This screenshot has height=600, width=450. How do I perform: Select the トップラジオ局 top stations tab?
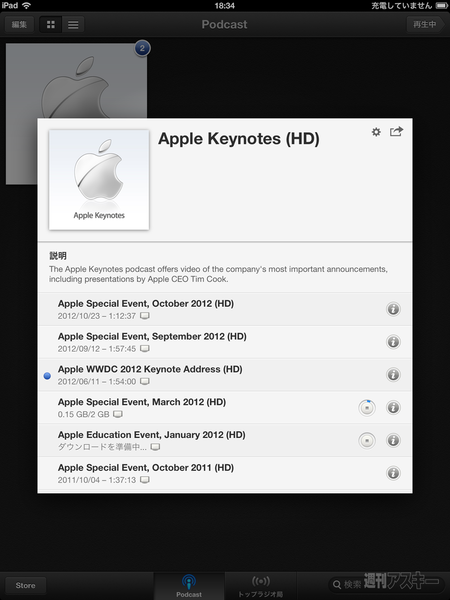pos(261,586)
